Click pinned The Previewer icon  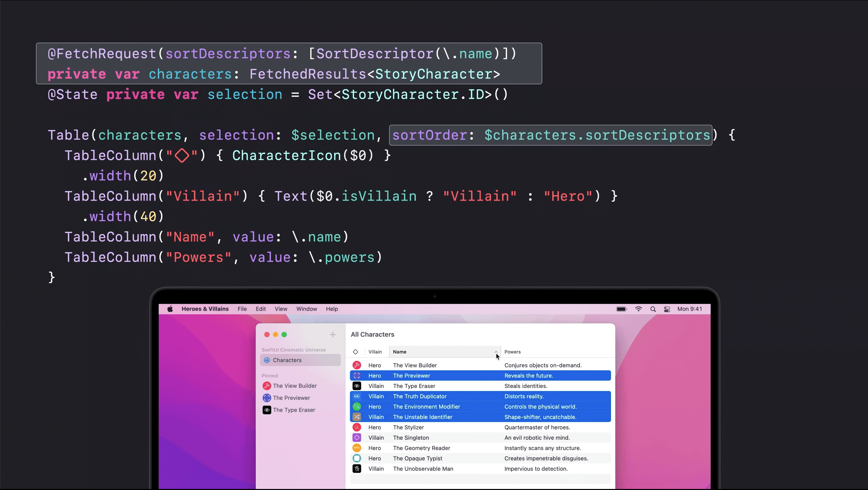(267, 398)
